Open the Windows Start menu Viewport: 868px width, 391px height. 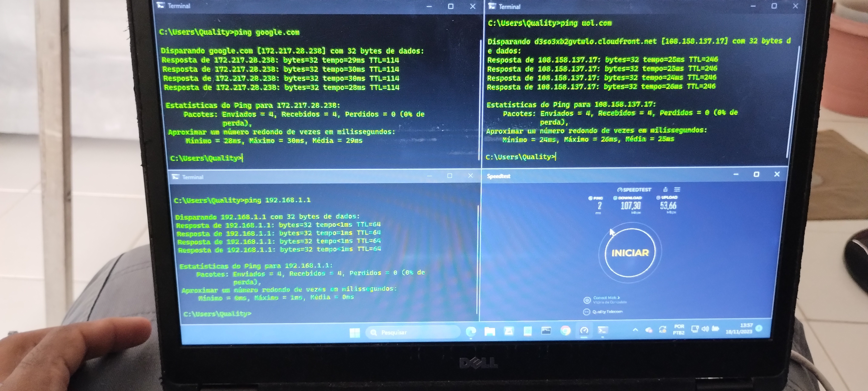click(354, 333)
